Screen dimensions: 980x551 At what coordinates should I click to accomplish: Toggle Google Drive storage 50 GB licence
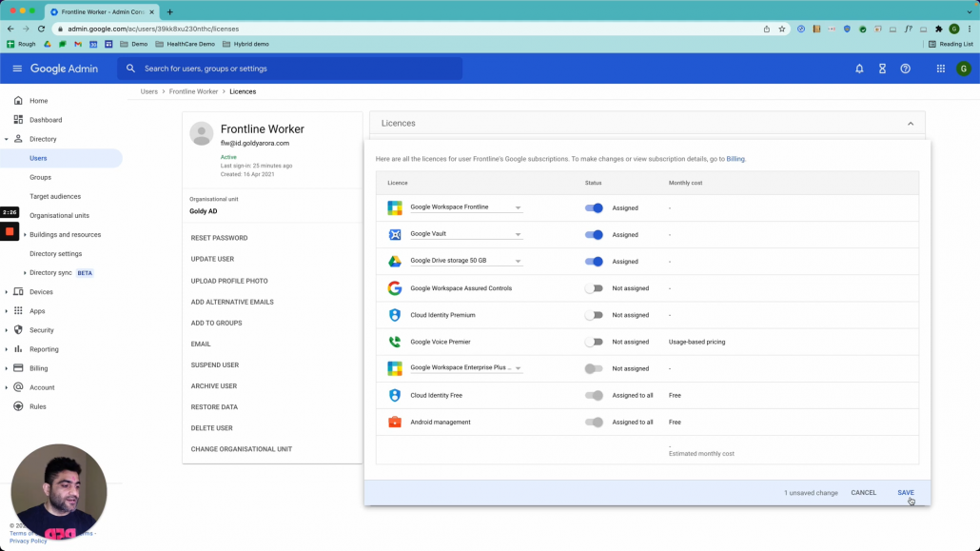[594, 262]
